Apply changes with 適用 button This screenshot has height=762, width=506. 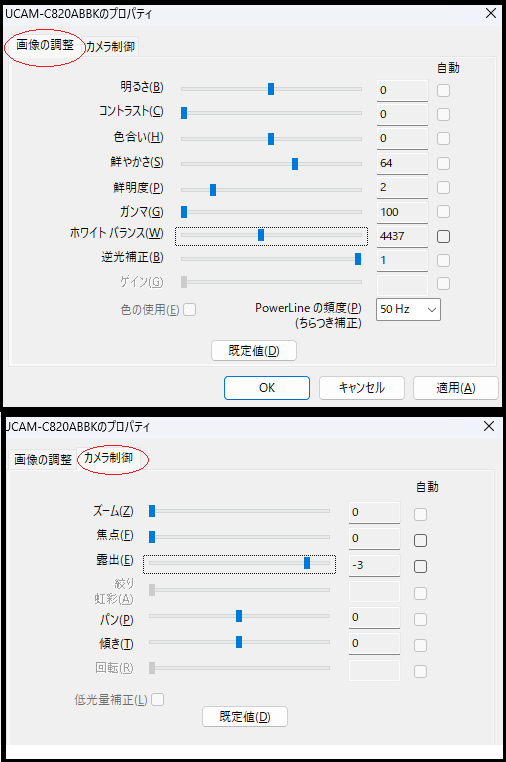455,388
